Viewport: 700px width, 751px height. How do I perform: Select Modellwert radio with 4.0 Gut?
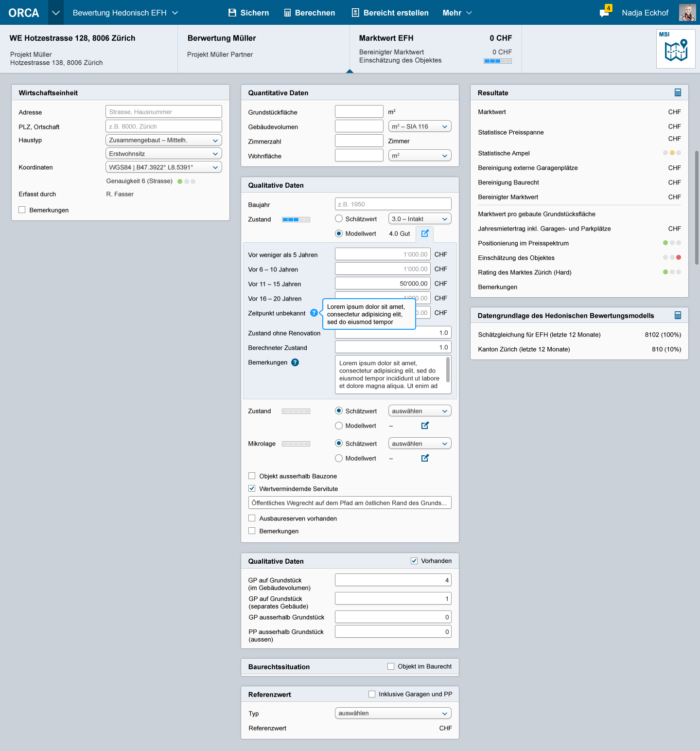click(x=339, y=233)
